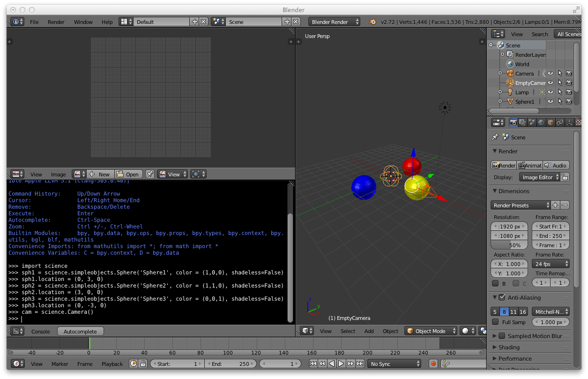The image size is (588, 379).
Task: Toggle preview range clock icon in timeline
Action: point(134,364)
